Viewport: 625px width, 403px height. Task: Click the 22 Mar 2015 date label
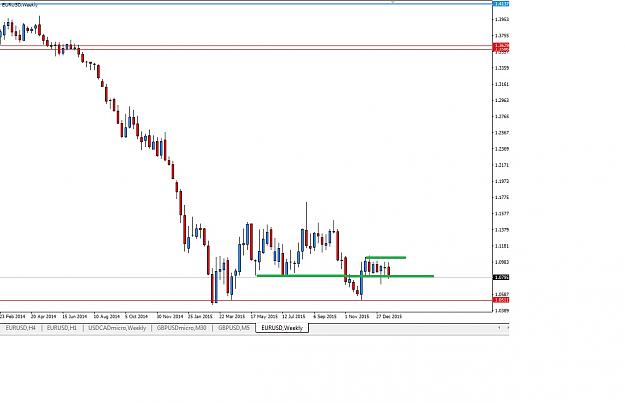coord(232,317)
